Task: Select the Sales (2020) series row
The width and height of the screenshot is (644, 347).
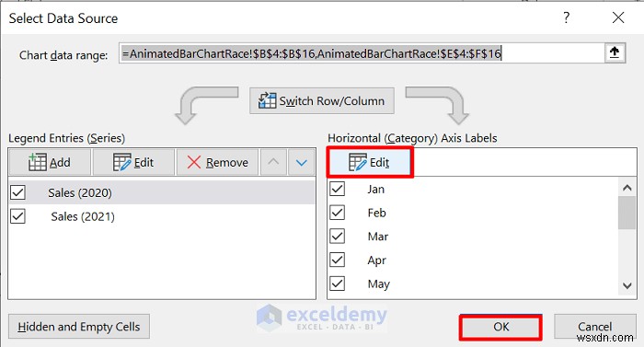Action: coord(162,192)
